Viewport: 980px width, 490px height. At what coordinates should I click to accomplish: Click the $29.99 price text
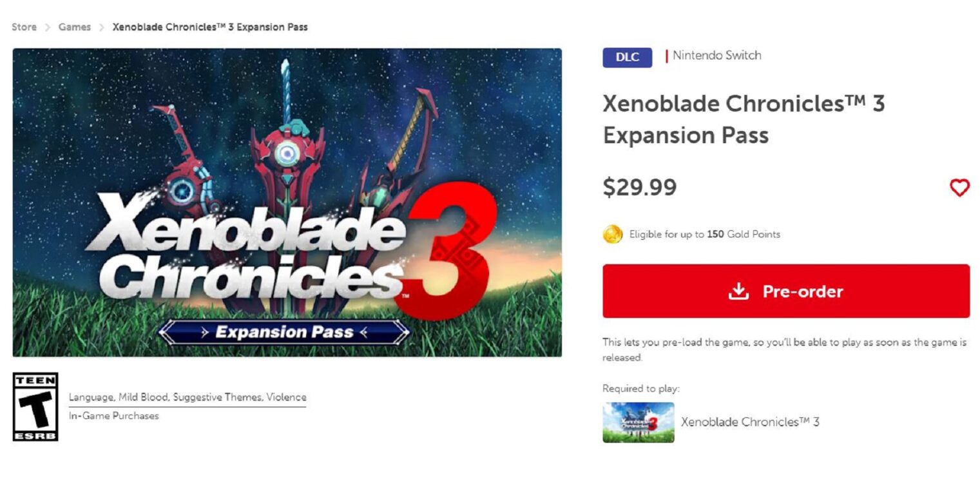pos(640,187)
